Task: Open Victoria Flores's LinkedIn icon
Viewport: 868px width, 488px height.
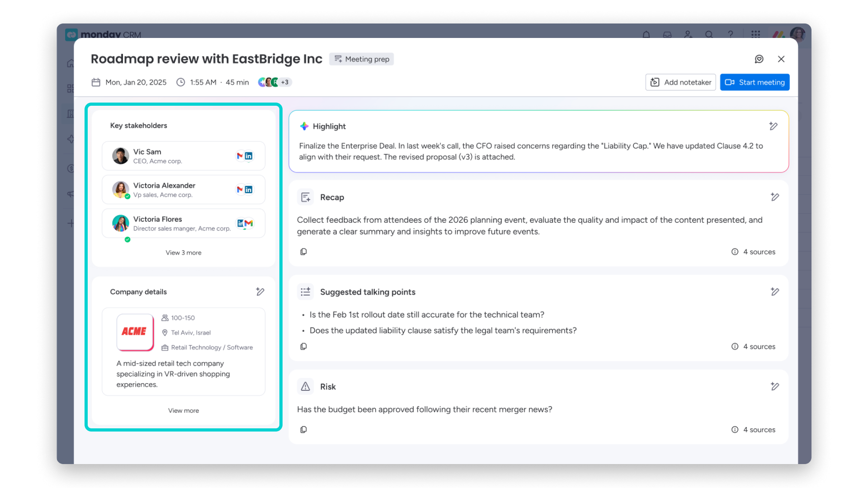Action: pos(241,223)
